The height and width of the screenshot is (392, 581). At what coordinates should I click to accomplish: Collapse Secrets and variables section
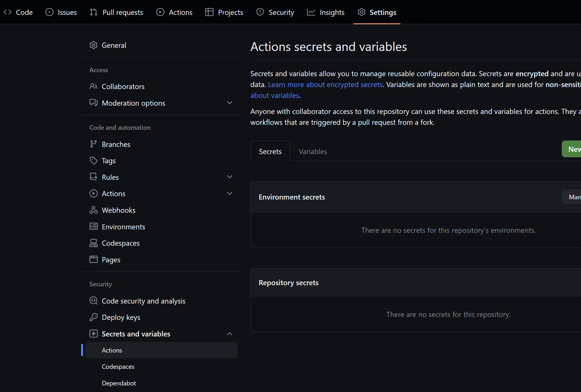coord(230,334)
